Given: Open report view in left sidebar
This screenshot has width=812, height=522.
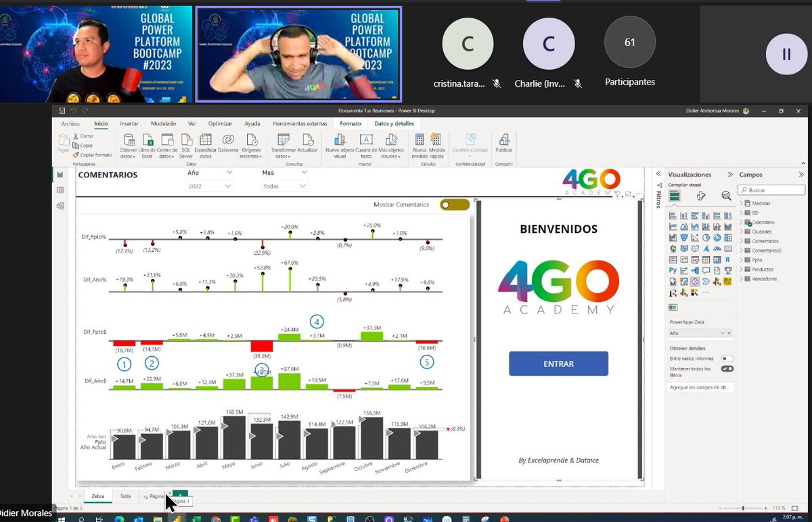Looking at the screenshot, I should point(60,174).
